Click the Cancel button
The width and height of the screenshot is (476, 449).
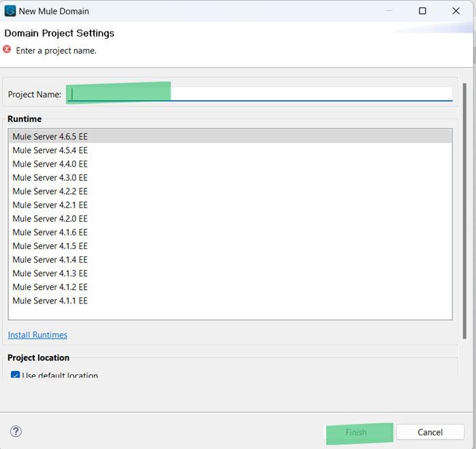point(430,432)
